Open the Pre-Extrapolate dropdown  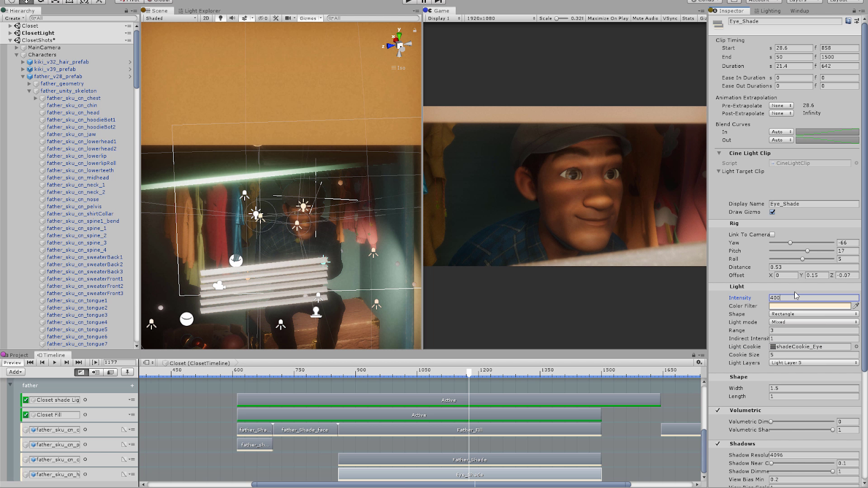[x=781, y=106]
